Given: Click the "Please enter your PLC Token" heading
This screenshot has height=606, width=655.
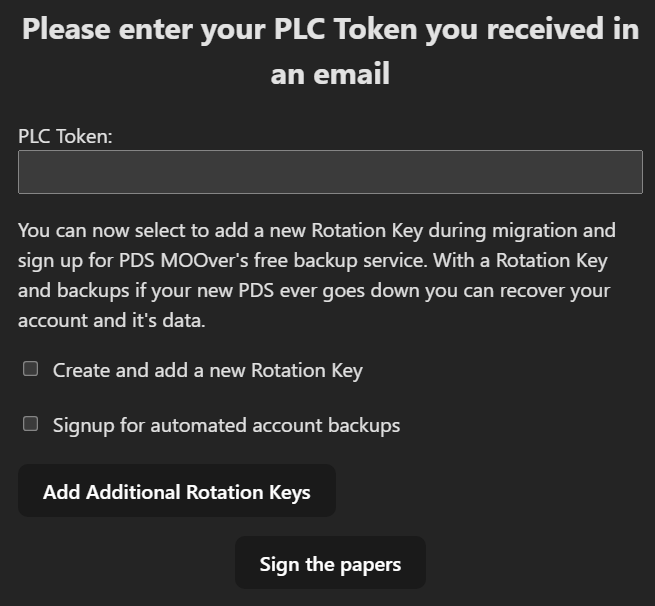Looking at the screenshot, I should (330, 29).
